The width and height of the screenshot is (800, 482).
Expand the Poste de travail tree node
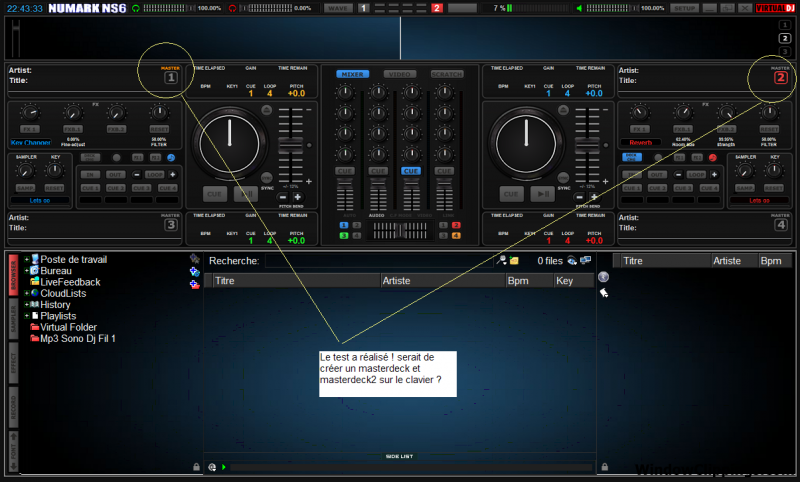click(26, 259)
